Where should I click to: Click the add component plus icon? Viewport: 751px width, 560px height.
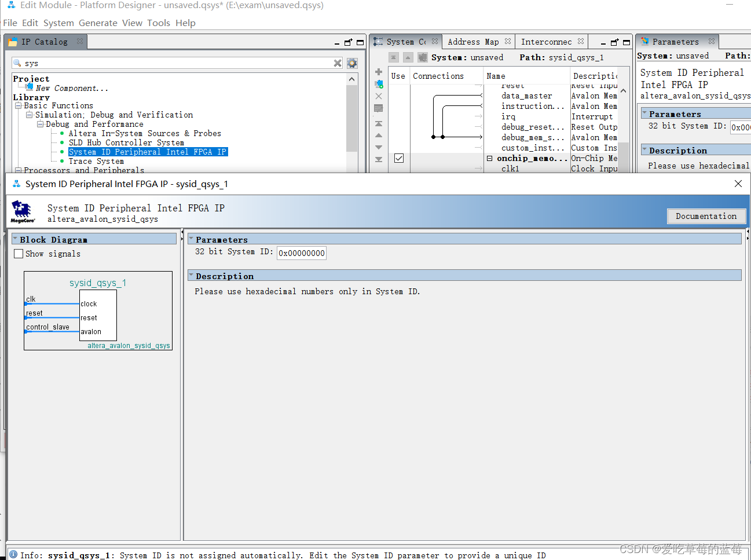pyautogui.click(x=379, y=72)
